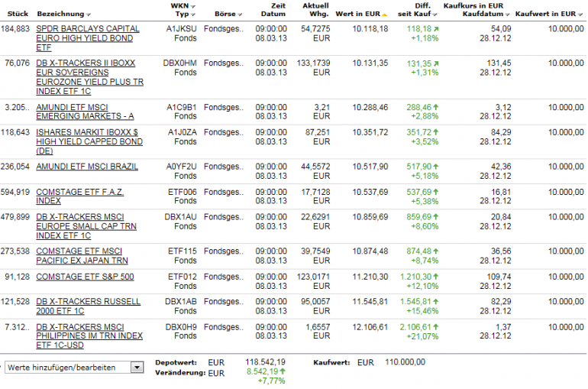Select WKN cell DBX1AB
Viewport: 588px width, 389px height.
[181, 302]
